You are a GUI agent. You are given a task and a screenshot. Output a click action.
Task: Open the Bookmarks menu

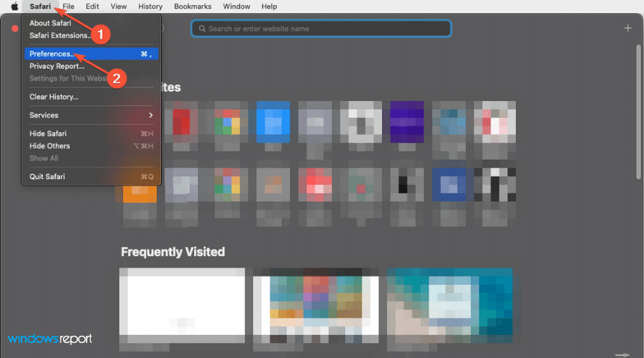tap(192, 6)
